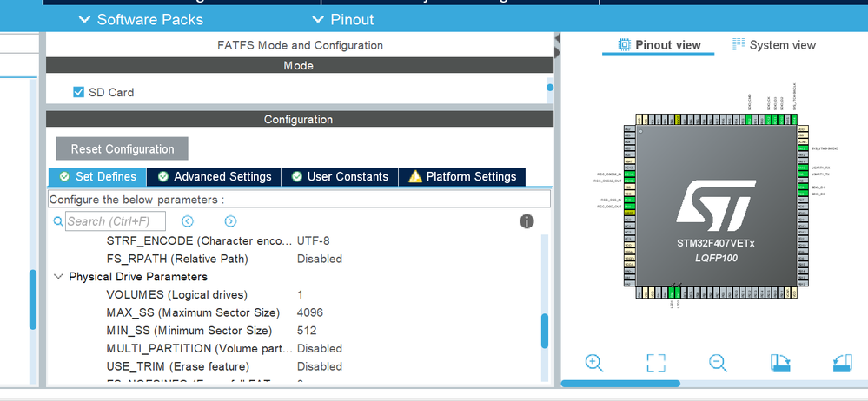The width and height of the screenshot is (868, 401).
Task: Click the Reset Configuration button
Action: pyautogui.click(x=123, y=148)
